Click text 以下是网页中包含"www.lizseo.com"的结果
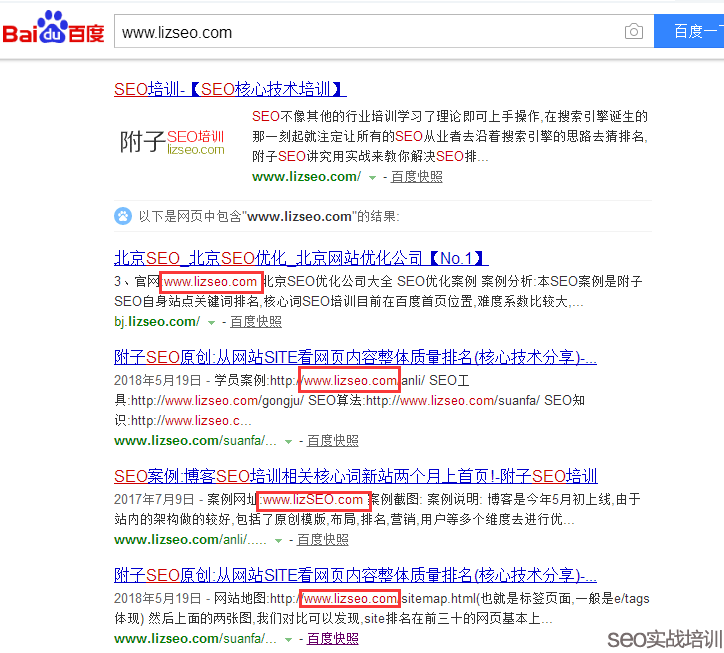The width and height of the screenshot is (724, 653). click(x=269, y=216)
